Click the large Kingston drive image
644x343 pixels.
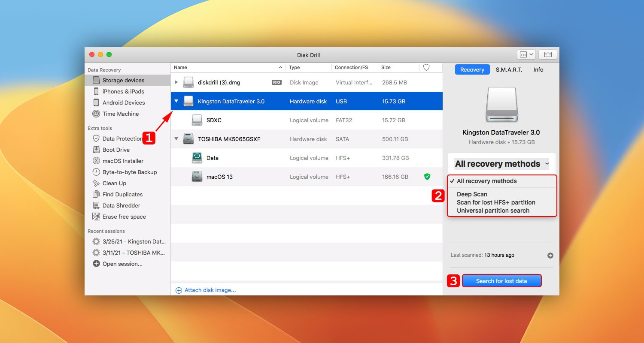(501, 105)
